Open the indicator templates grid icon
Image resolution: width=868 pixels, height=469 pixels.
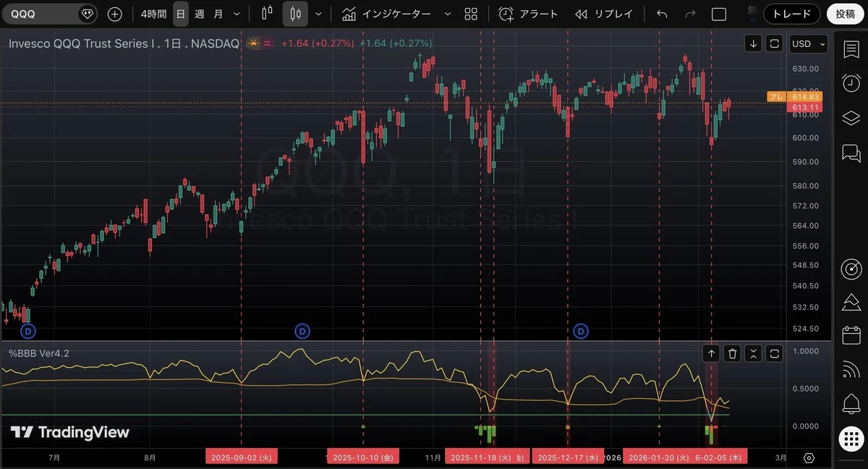coord(471,14)
